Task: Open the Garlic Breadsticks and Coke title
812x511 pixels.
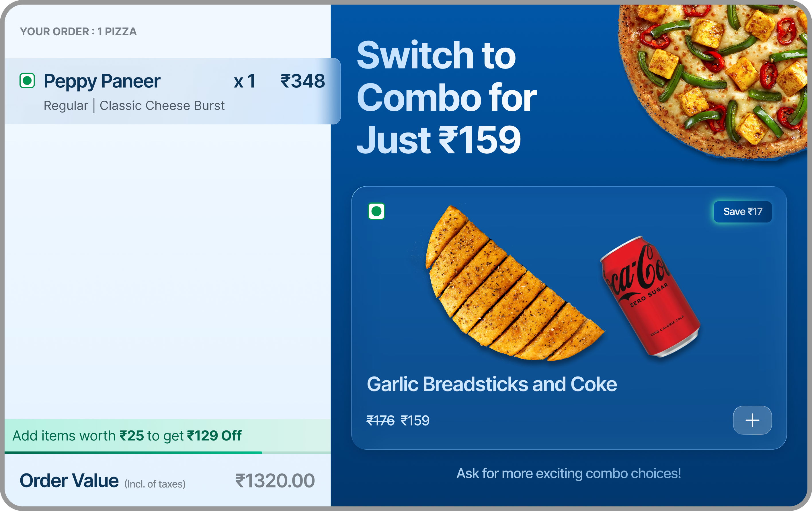Action: coord(492,384)
